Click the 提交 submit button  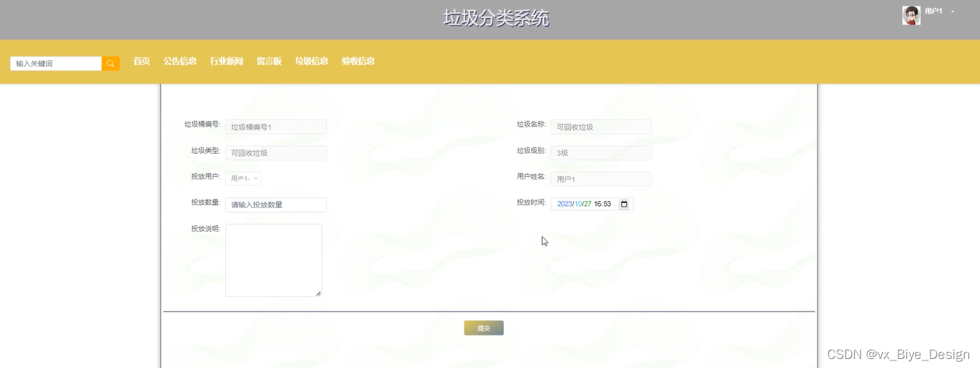[x=484, y=328]
